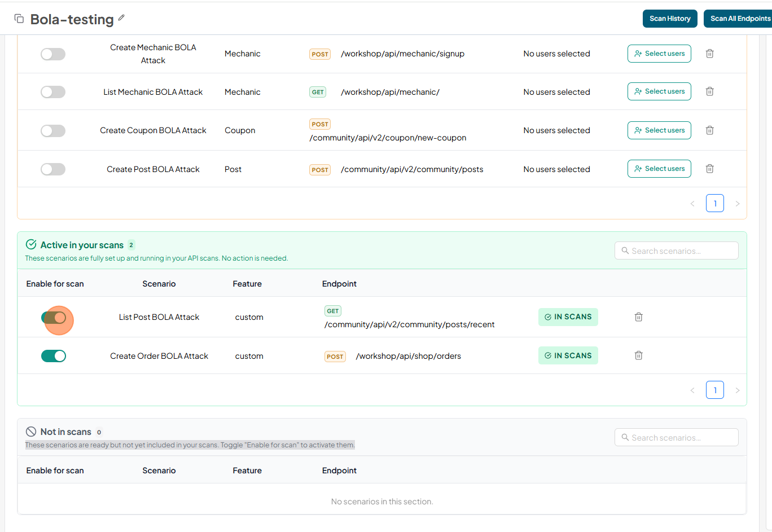The height and width of the screenshot is (532, 772).
Task: Delete the List Mechanic BOLA Attack scenario
Action: coord(710,91)
